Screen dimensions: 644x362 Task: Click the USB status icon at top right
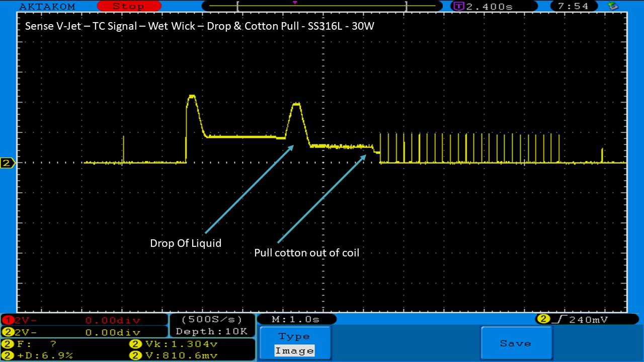tap(613, 7)
